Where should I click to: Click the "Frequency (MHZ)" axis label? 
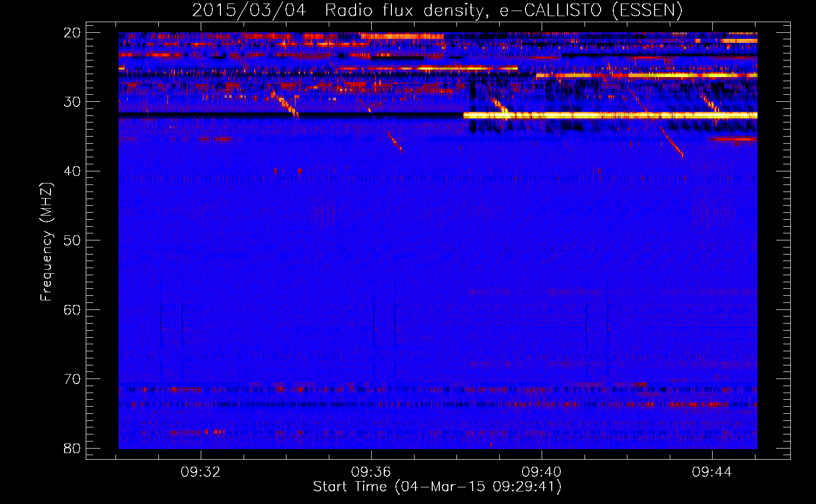coord(46,242)
